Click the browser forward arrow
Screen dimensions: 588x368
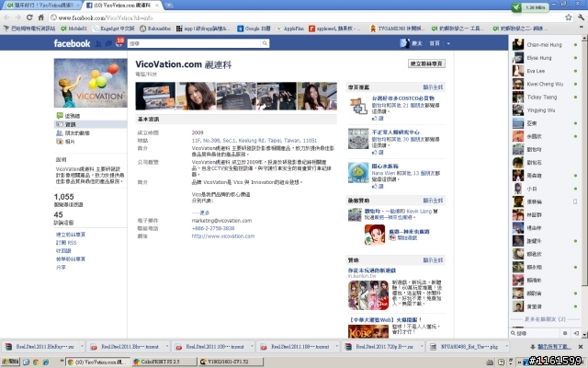click(18, 17)
